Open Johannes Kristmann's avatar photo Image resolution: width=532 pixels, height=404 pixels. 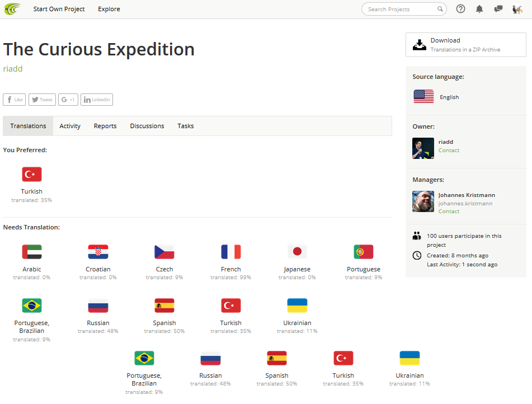[x=423, y=201]
